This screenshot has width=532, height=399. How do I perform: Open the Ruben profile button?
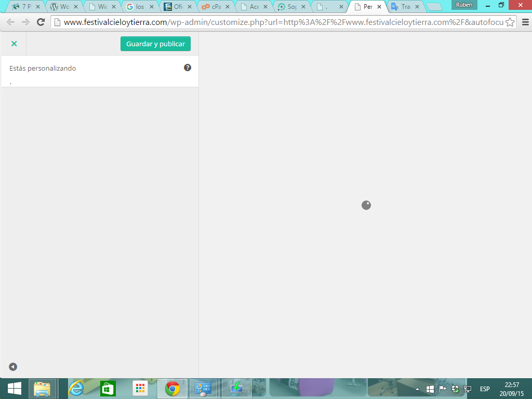tap(464, 5)
